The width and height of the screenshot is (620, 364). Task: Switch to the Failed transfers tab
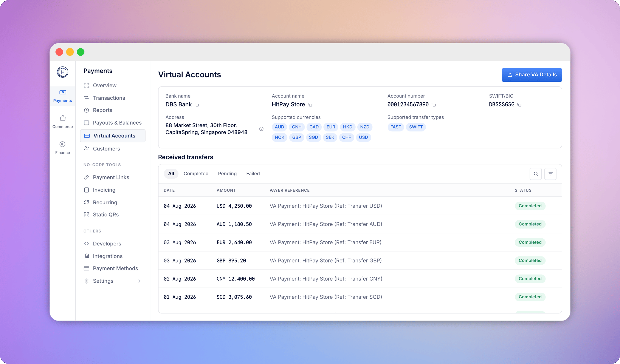pyautogui.click(x=253, y=174)
